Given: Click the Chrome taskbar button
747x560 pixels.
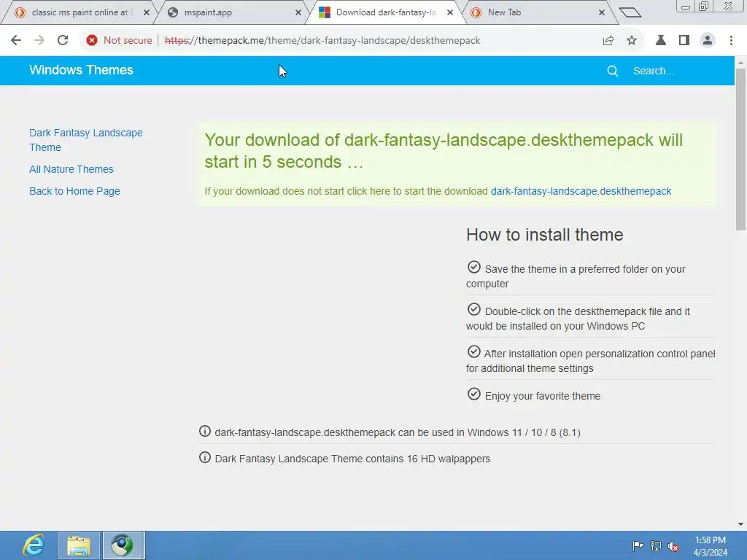Looking at the screenshot, I should pos(123,545).
